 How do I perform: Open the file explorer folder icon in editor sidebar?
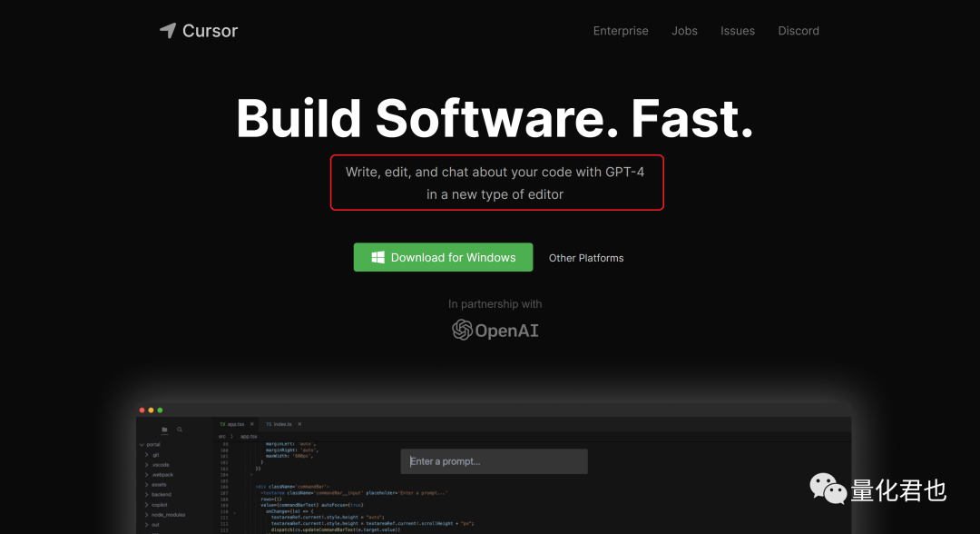coord(164,430)
